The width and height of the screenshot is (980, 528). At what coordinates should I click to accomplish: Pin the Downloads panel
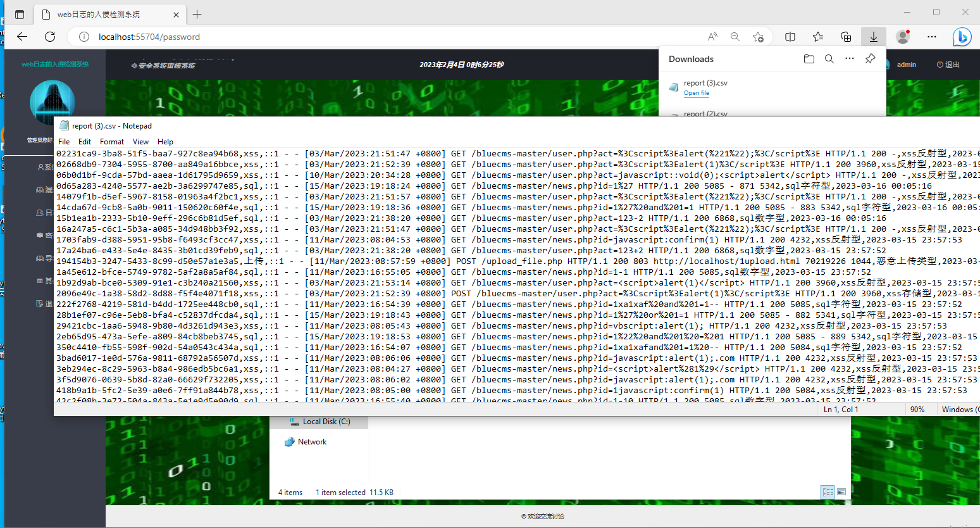[x=871, y=59]
